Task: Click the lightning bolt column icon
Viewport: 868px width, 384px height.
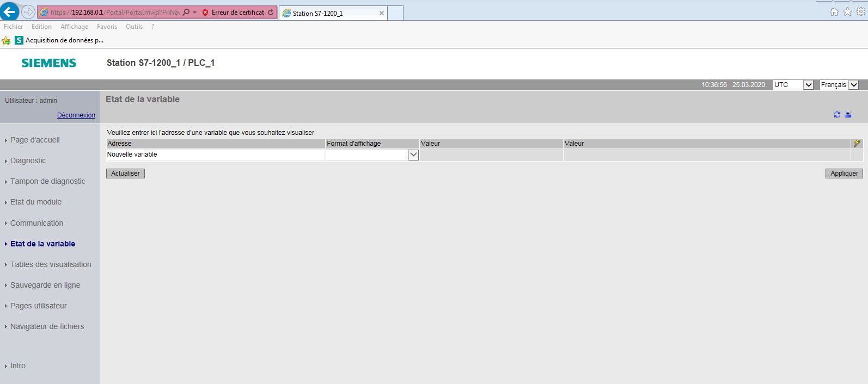Action: (857, 144)
